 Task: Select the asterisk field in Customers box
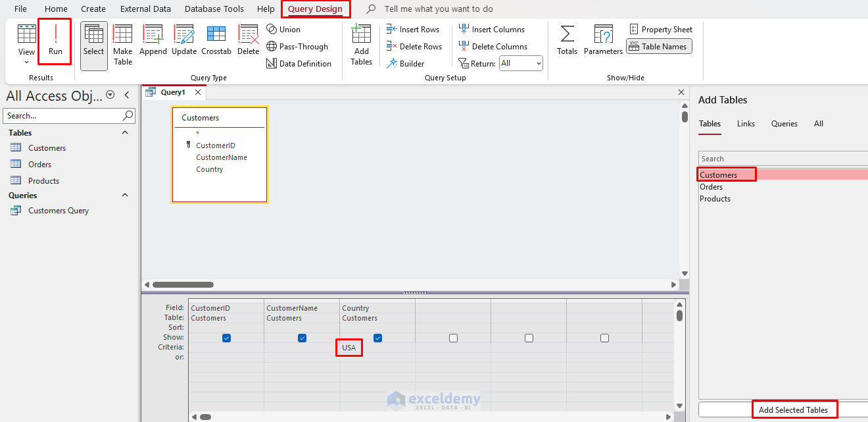pyautogui.click(x=197, y=134)
